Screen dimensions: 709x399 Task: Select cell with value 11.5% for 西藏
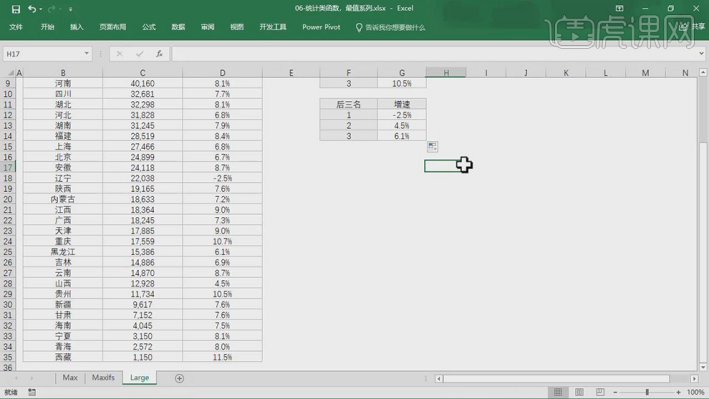(222, 357)
